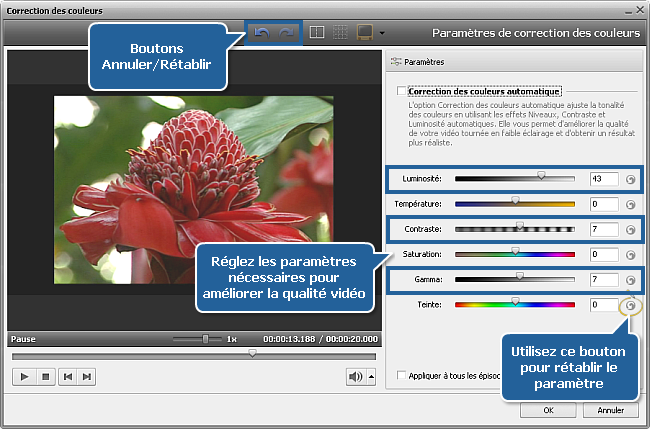Click the preview monitor icon in toolbar
Viewport: 650px width, 429px height.
tap(363, 33)
